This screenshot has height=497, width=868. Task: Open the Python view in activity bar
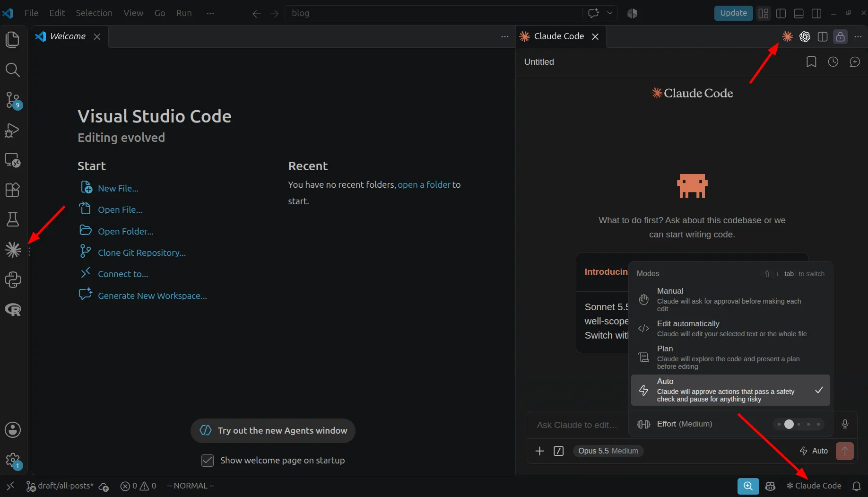pyautogui.click(x=13, y=280)
